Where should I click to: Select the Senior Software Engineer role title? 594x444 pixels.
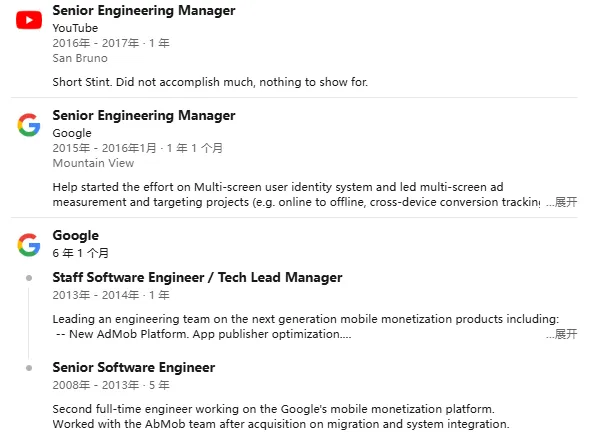coord(134,367)
